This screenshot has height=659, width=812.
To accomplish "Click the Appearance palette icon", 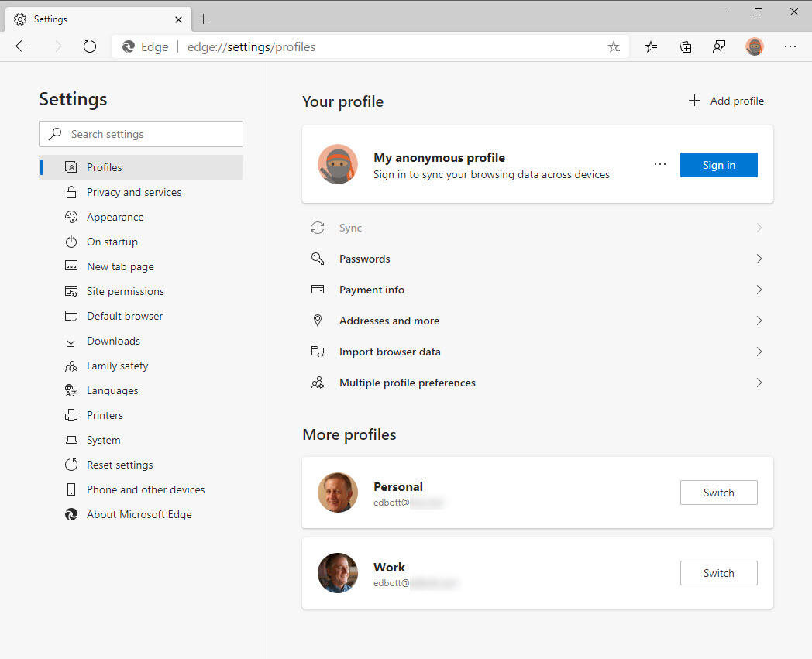I will 71,217.
